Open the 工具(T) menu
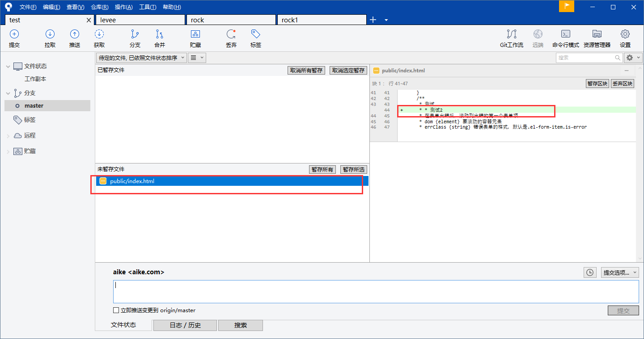Image resolution: width=644 pixels, height=339 pixels. tap(148, 7)
